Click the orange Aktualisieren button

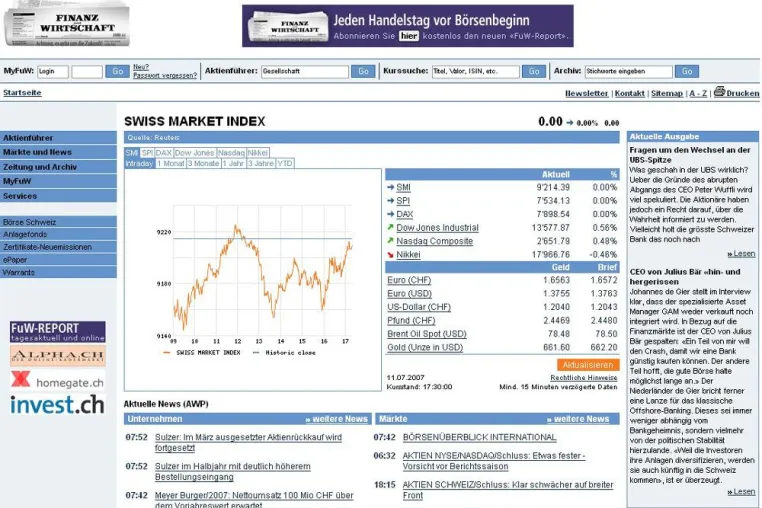pos(588,365)
